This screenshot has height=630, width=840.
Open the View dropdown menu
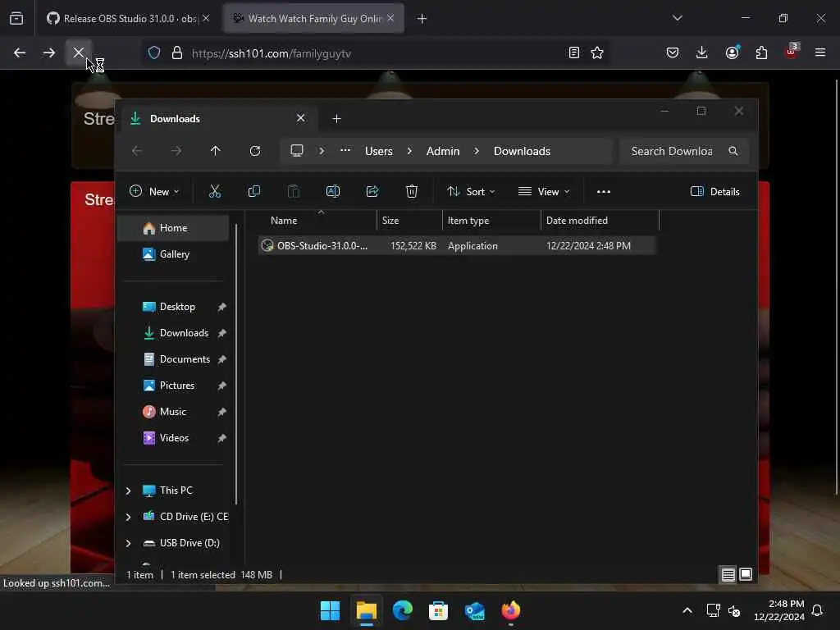click(x=544, y=192)
